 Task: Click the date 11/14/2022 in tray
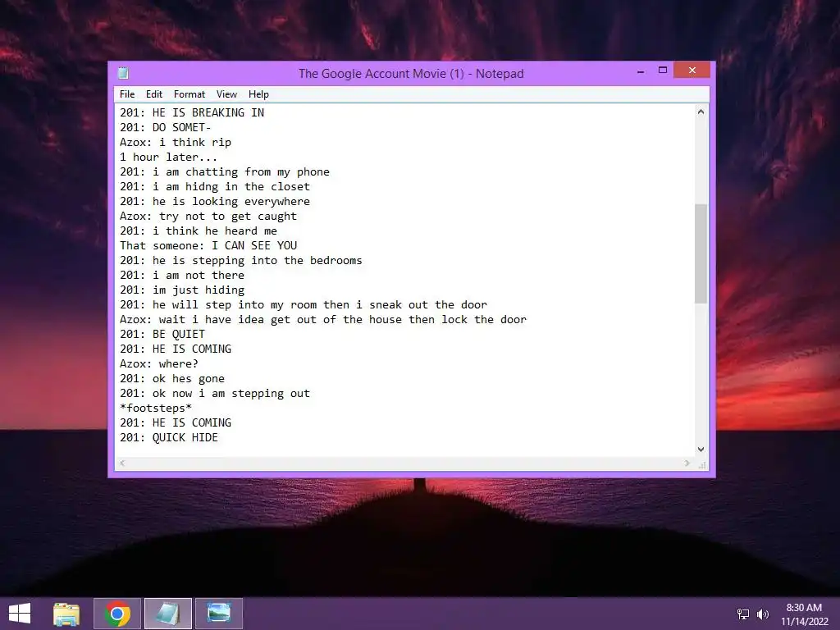(804, 622)
